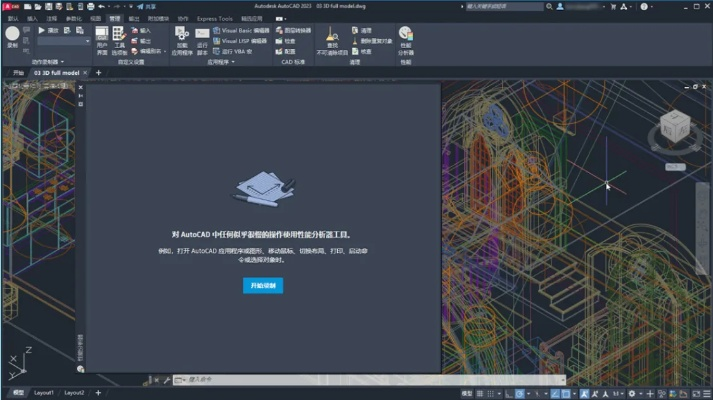Close the 03 3D full model tab

pos(85,73)
